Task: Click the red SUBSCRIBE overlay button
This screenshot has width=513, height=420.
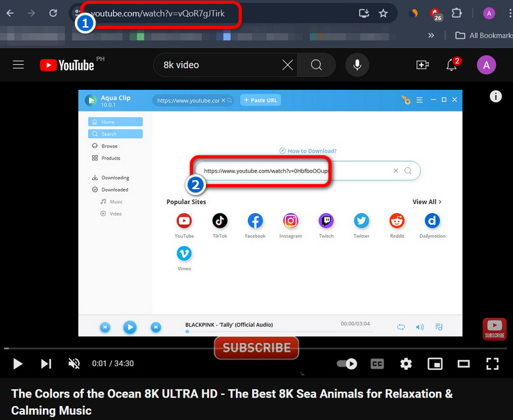Action: [x=256, y=348]
